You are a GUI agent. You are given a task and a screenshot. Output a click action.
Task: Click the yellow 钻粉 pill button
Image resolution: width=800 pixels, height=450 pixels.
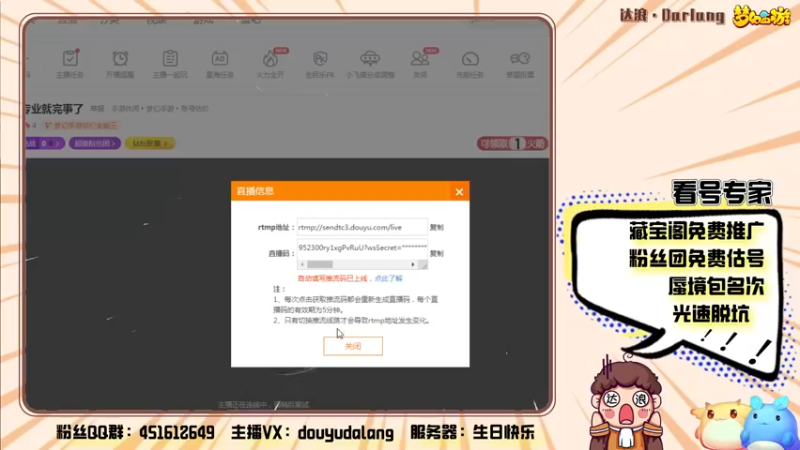150,143
